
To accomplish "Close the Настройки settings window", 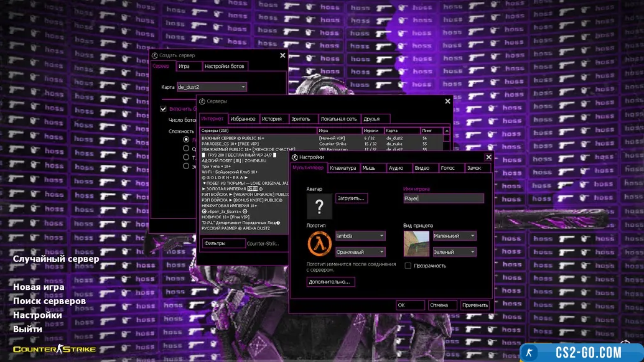I will (x=488, y=157).
